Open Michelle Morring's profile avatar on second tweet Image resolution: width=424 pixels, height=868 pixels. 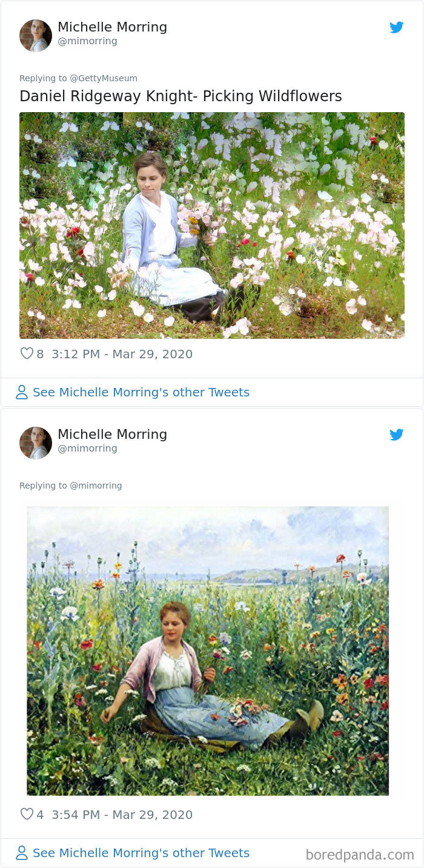[x=35, y=441]
